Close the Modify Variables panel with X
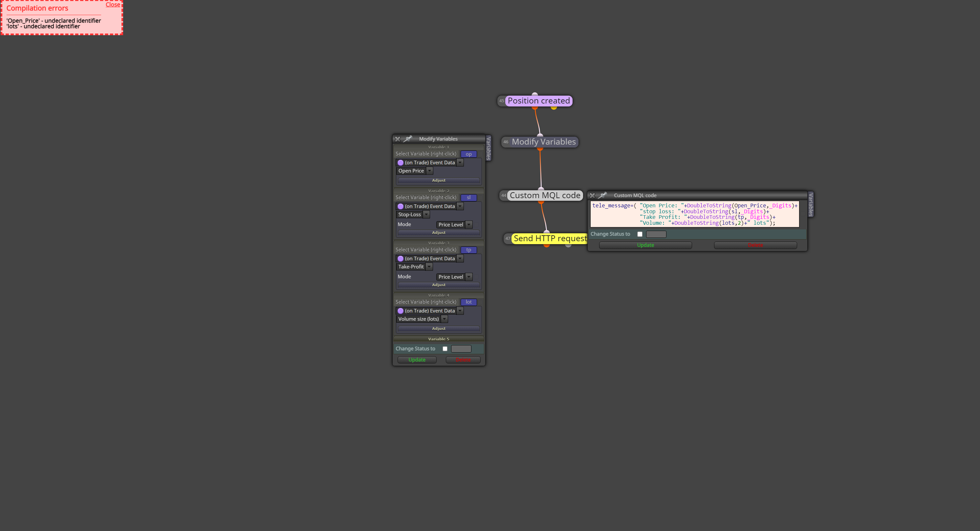980x531 pixels. (398, 139)
